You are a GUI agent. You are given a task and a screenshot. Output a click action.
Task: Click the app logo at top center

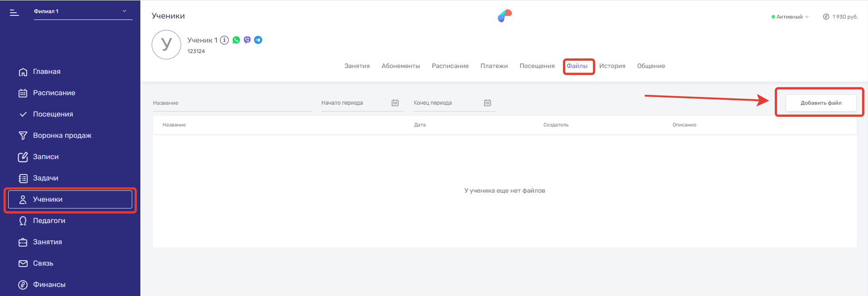click(x=504, y=16)
